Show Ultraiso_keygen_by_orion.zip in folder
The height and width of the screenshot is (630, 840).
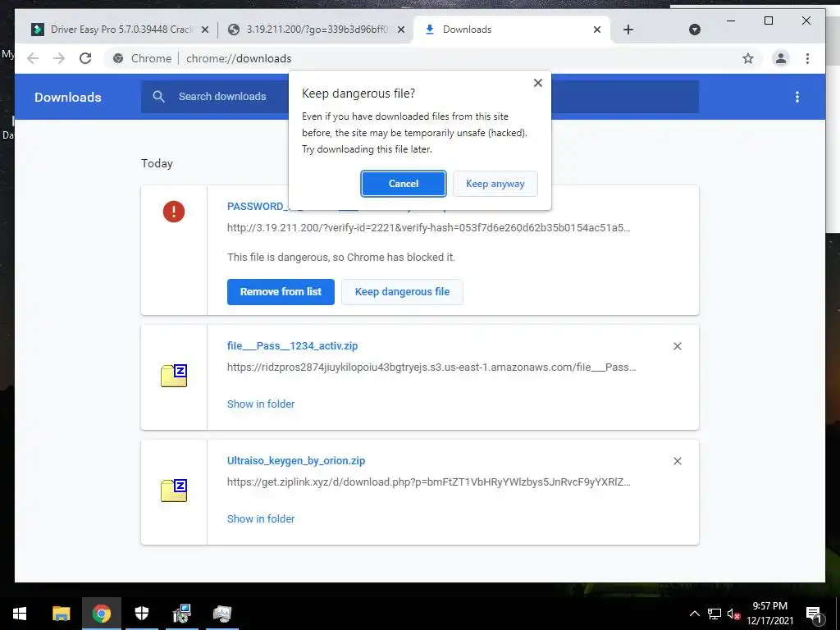coord(261,518)
